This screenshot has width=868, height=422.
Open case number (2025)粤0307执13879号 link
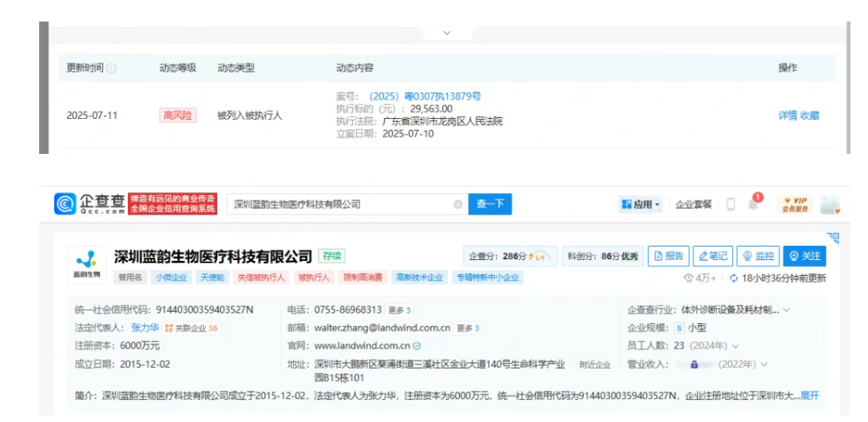pyautogui.click(x=425, y=97)
